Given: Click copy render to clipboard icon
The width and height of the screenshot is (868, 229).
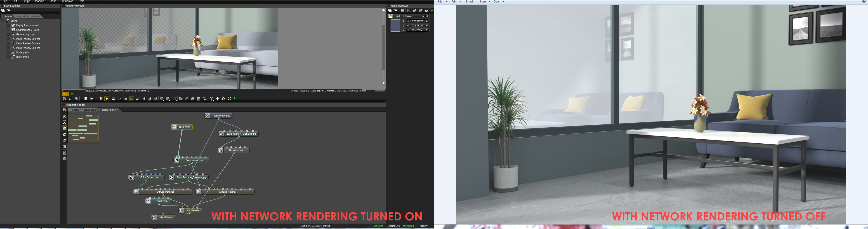Looking at the screenshot, I should point(181,99).
